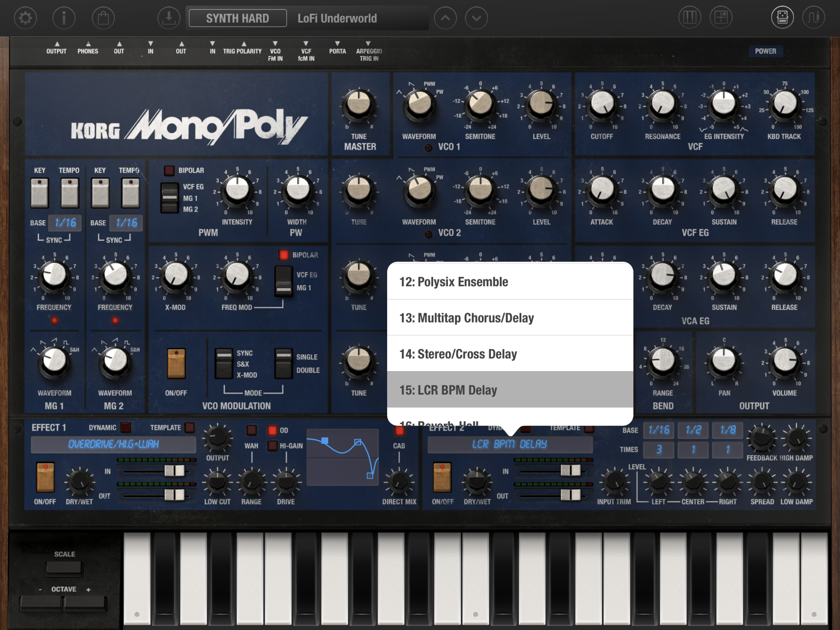Image resolution: width=840 pixels, height=630 pixels.
Task: Click the PWM source selector switch
Action: click(x=169, y=198)
